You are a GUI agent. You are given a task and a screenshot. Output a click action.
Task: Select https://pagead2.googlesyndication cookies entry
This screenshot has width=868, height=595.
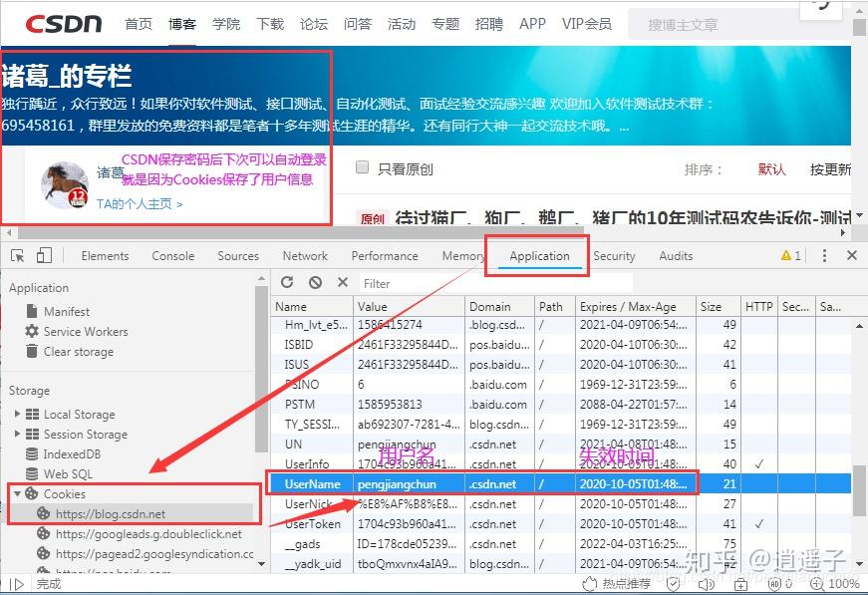point(154,553)
